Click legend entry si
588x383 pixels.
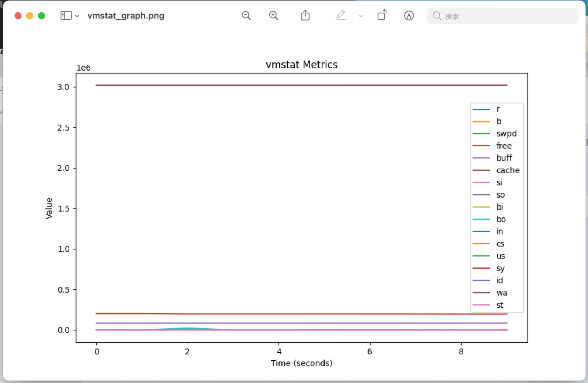coord(499,182)
